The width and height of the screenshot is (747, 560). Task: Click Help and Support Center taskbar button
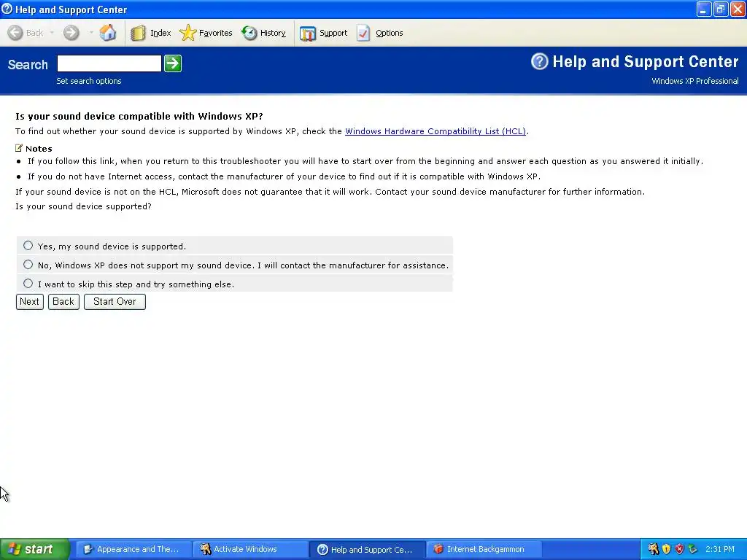(x=367, y=550)
